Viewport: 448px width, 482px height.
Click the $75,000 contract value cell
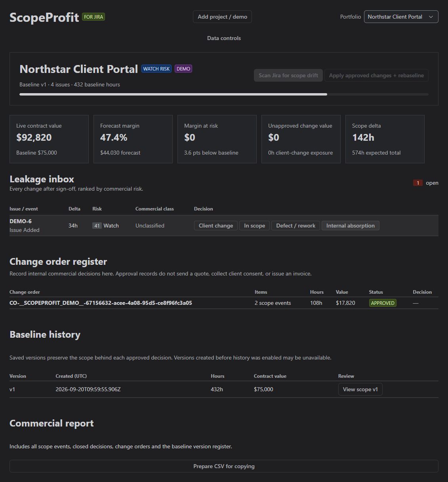[263, 389]
